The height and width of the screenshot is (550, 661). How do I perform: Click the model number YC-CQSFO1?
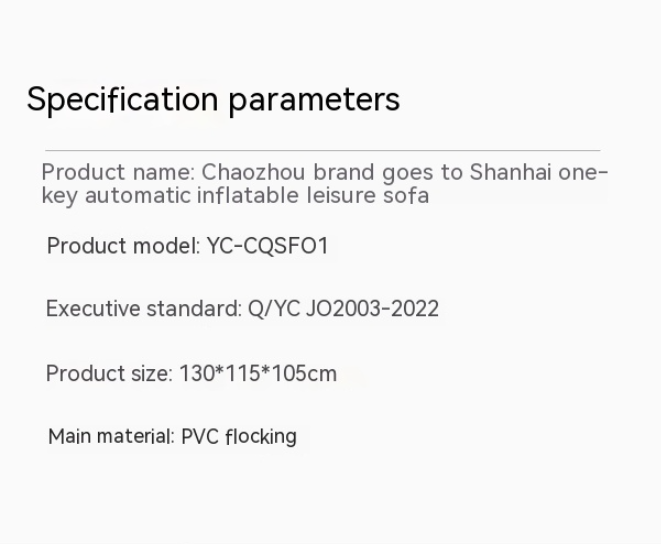coord(267,246)
